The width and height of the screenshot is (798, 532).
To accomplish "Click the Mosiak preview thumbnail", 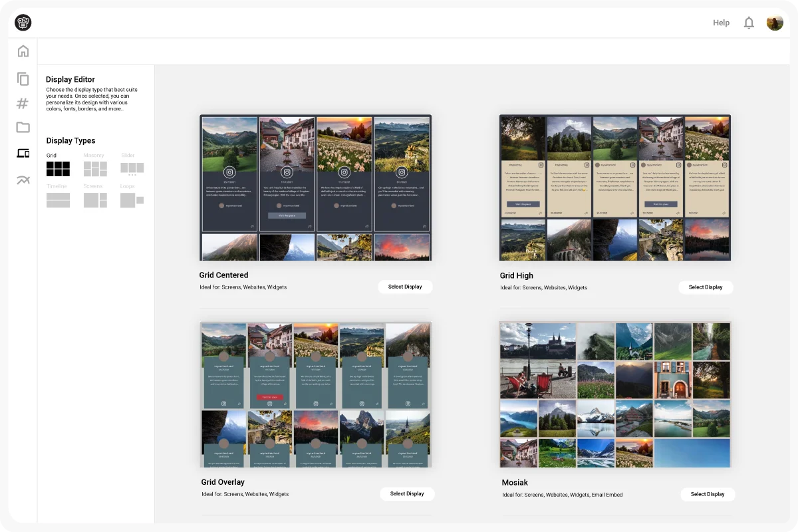I will tap(615, 394).
